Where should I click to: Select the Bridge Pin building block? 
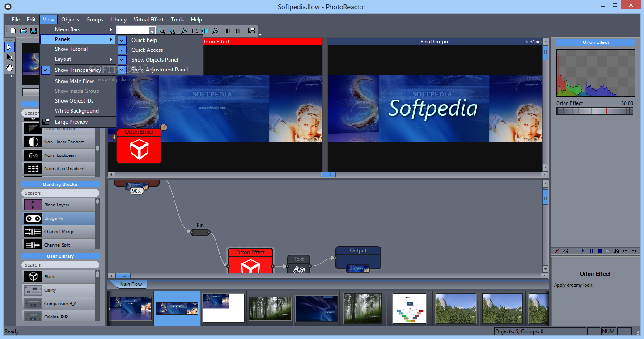tap(59, 218)
